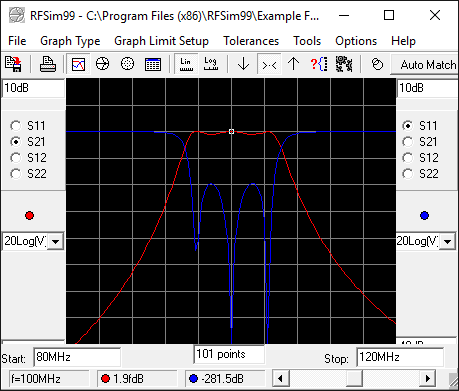The height and width of the screenshot is (391, 459).
Task: Select the left S22 radio button
Action: point(16,174)
